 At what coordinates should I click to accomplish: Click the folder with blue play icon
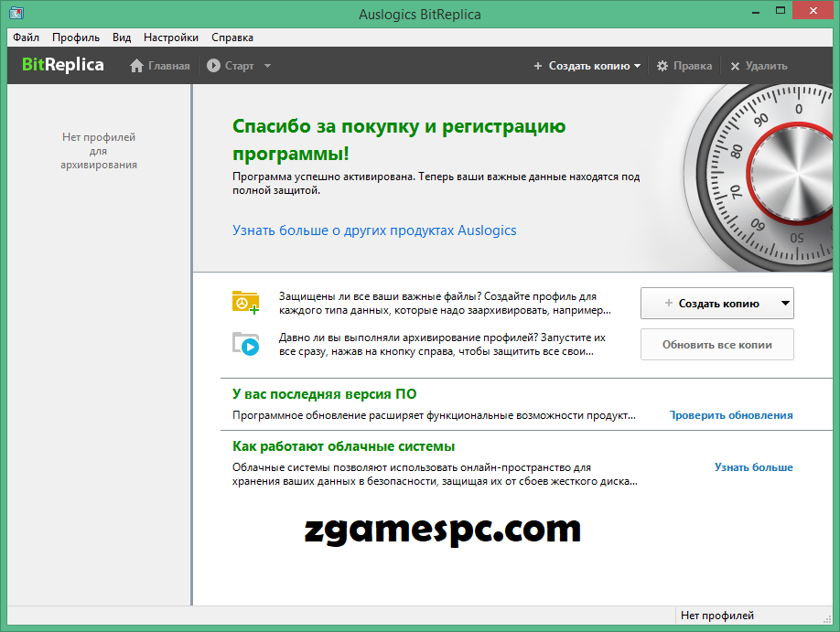[x=245, y=344]
